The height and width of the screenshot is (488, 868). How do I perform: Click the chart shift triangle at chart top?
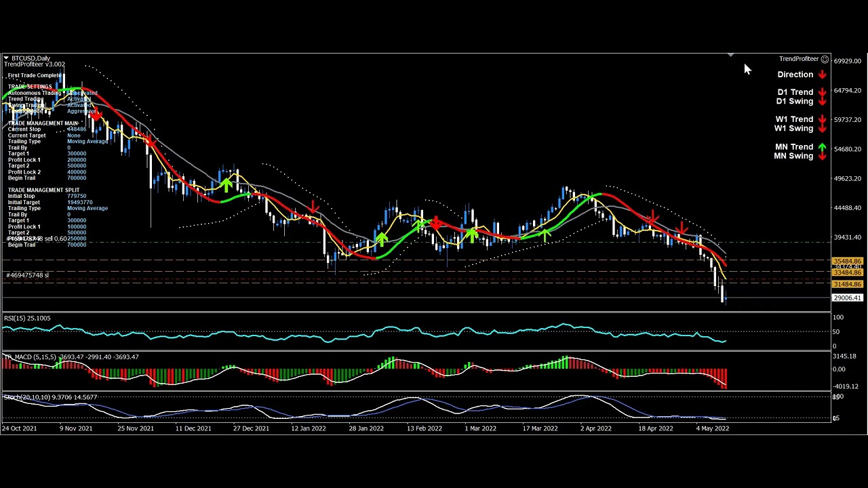731,55
